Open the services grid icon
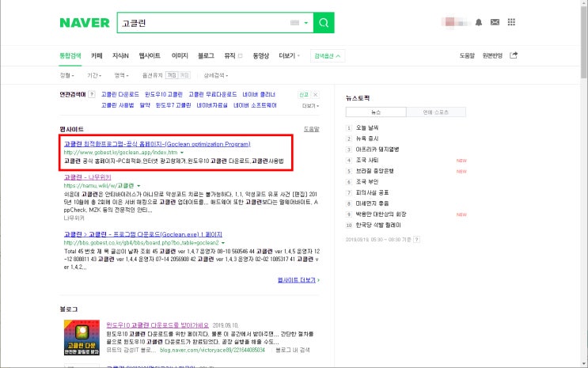The width and height of the screenshot is (588, 368). [x=511, y=22]
